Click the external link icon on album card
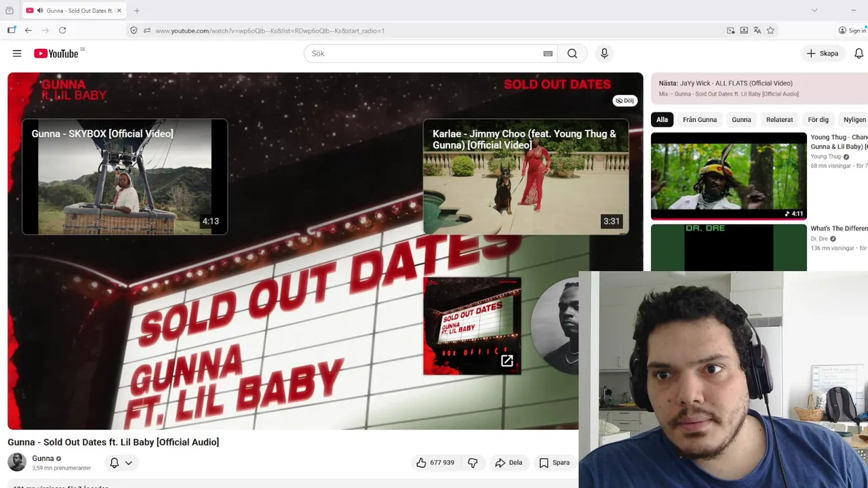 [x=507, y=361]
